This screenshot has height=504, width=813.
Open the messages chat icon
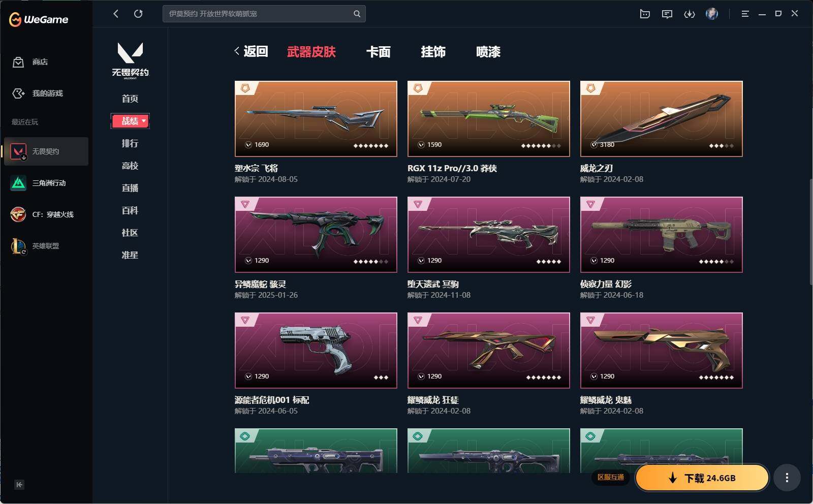tap(667, 14)
